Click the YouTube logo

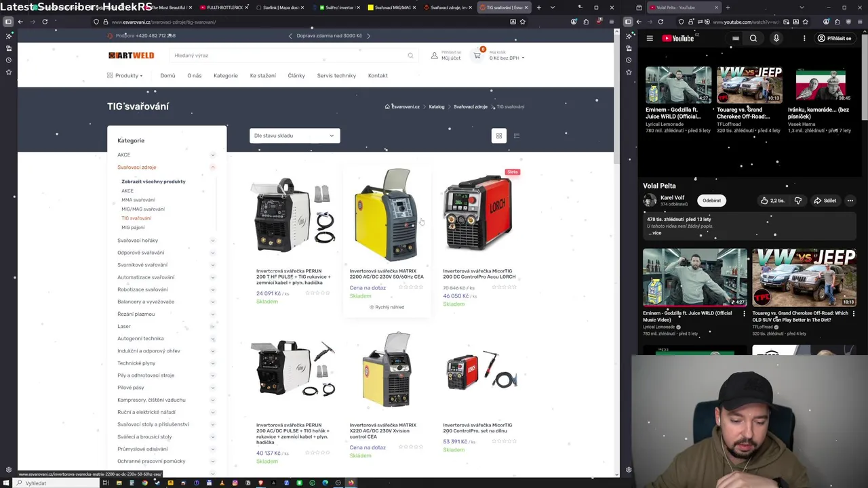pyautogui.click(x=678, y=39)
